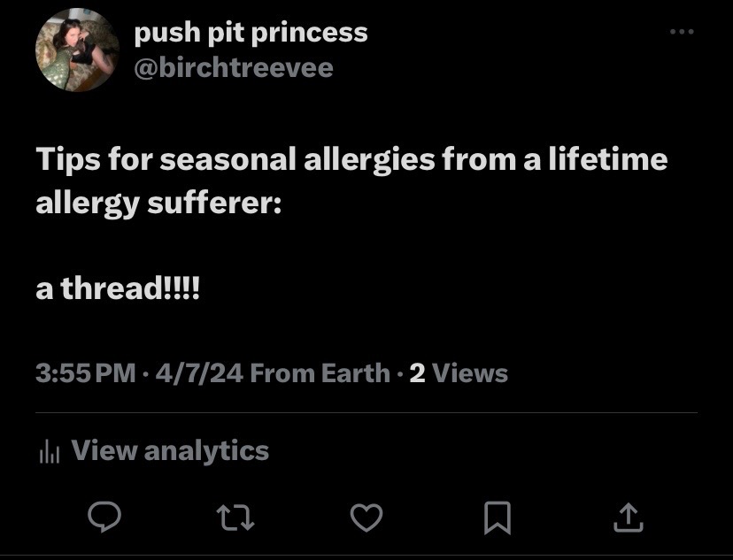Screen dimensions: 733x560
Task: Click the word lifetime in the tweet
Action: [x=608, y=158]
